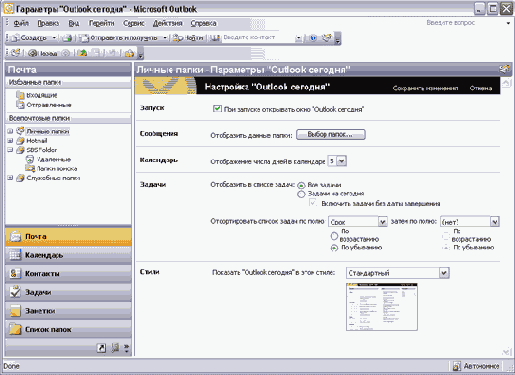515x375 pixels.
Task: Open the Вид menu
Action: pos(74,23)
